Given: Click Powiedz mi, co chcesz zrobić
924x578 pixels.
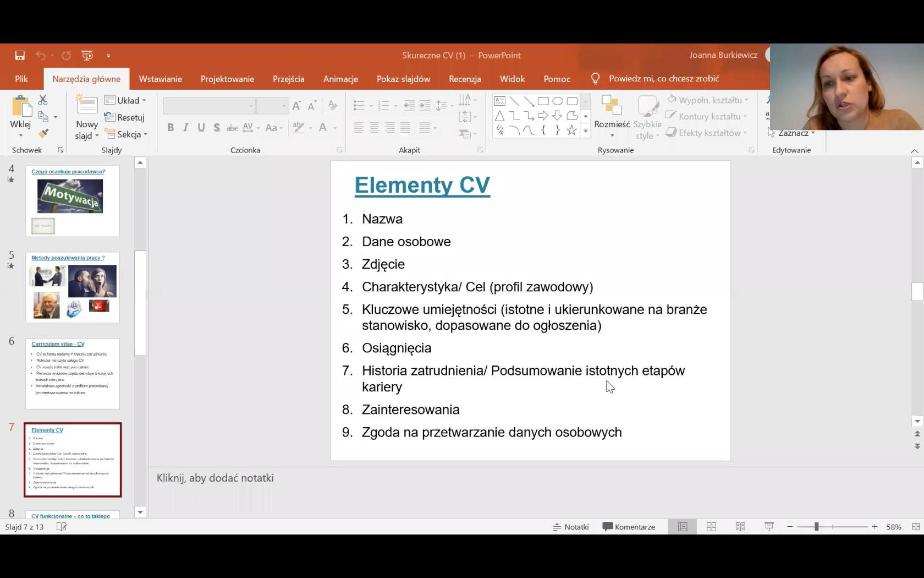Looking at the screenshot, I should [664, 79].
